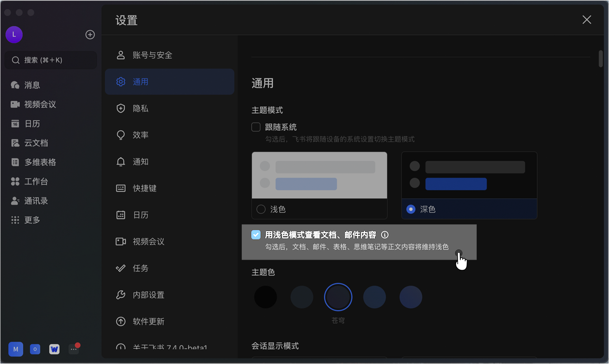Click the add button near the avatar
The height and width of the screenshot is (364, 609).
[90, 35]
